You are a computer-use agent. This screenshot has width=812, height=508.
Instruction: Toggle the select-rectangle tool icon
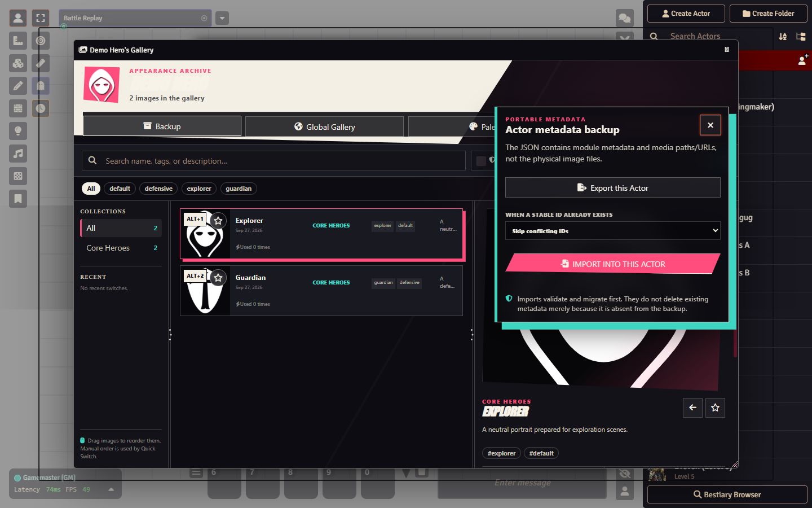click(41, 18)
